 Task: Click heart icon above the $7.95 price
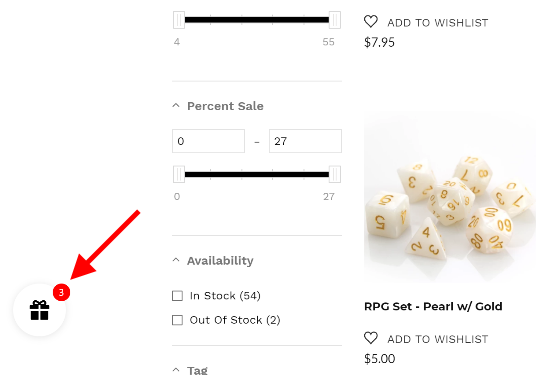[371, 21]
